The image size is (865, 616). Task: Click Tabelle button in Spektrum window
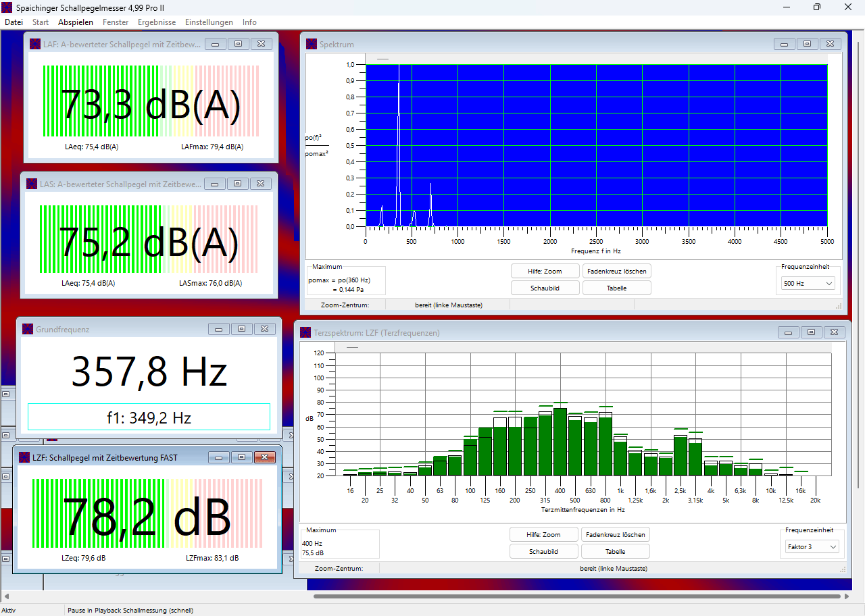coord(616,288)
